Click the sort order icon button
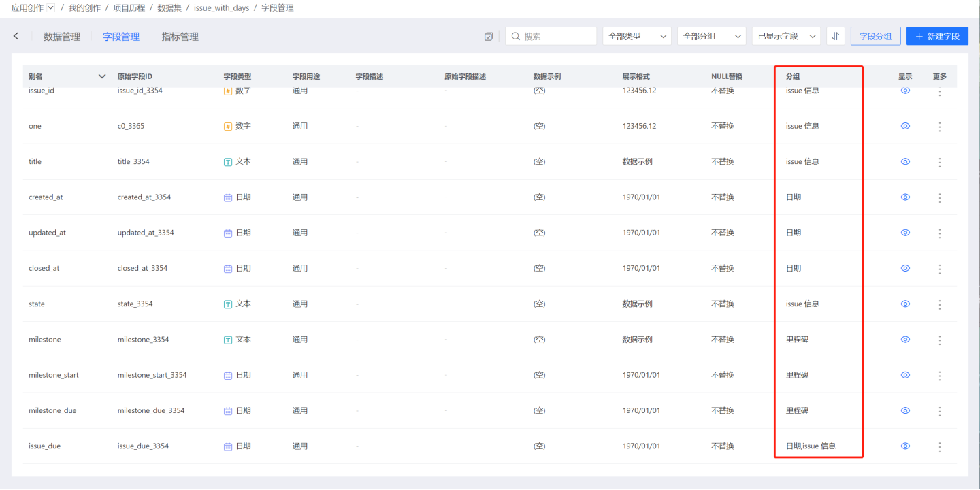Screen dimensions: 980x490 836,36
